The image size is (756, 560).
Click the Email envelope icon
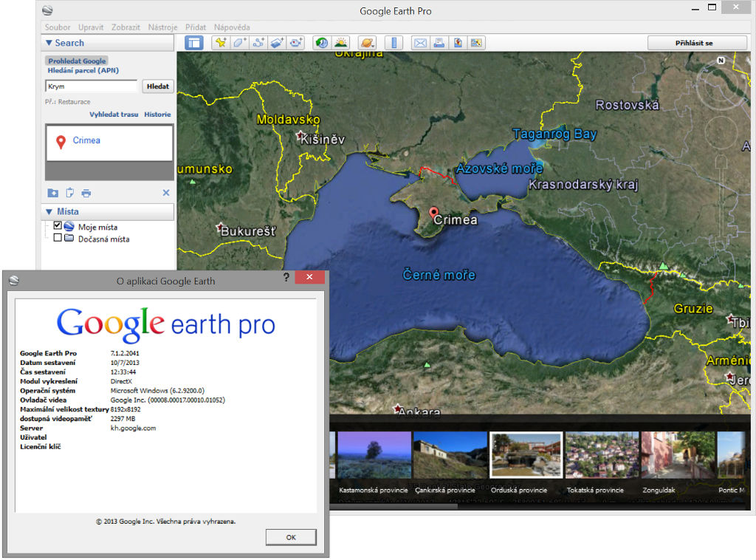420,43
